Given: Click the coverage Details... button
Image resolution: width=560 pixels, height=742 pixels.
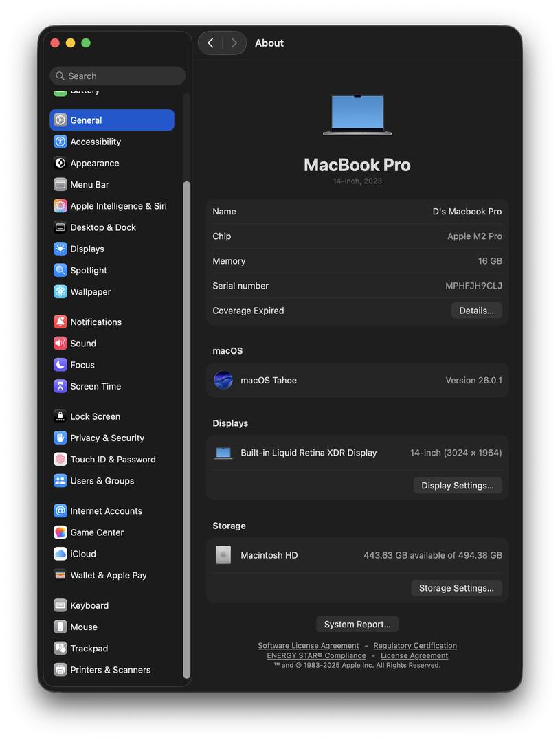Looking at the screenshot, I should 476,311.
